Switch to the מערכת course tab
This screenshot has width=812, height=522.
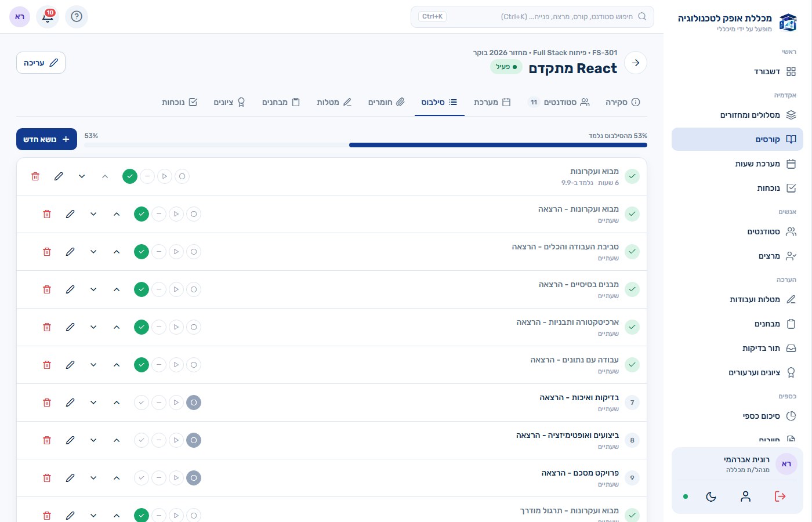(x=492, y=102)
